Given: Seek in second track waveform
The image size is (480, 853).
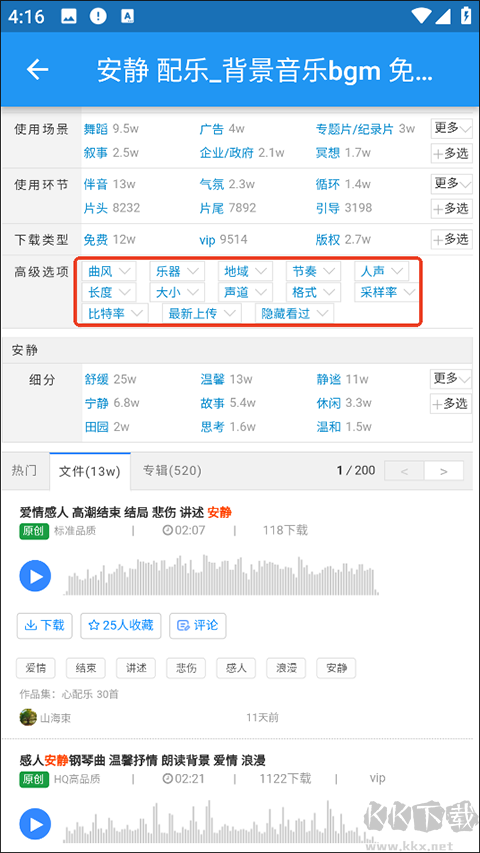Looking at the screenshot, I should click(x=222, y=821).
